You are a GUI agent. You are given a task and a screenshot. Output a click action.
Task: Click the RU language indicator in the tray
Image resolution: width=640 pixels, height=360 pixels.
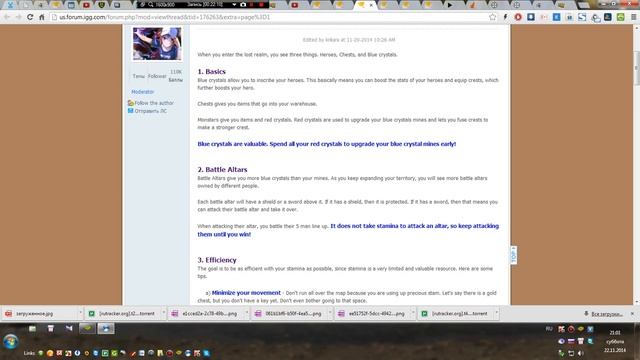click(x=549, y=329)
